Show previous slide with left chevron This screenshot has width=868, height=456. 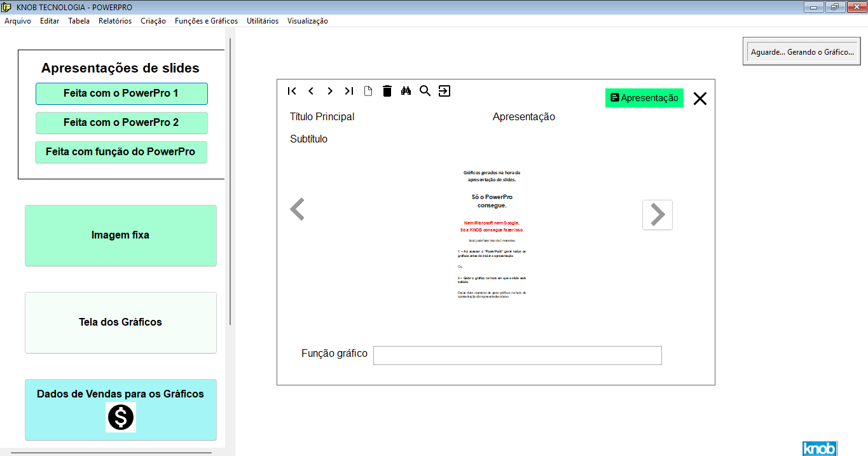tap(297, 209)
